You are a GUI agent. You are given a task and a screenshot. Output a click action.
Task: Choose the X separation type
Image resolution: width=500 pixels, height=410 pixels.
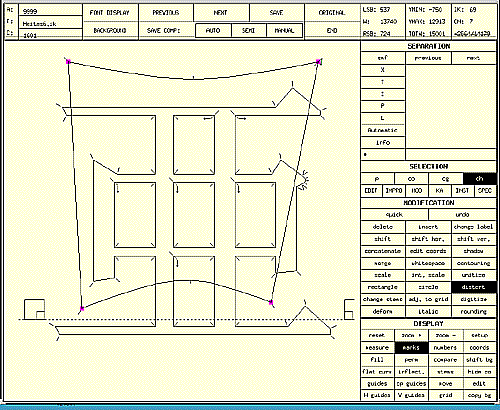pyautogui.click(x=383, y=70)
